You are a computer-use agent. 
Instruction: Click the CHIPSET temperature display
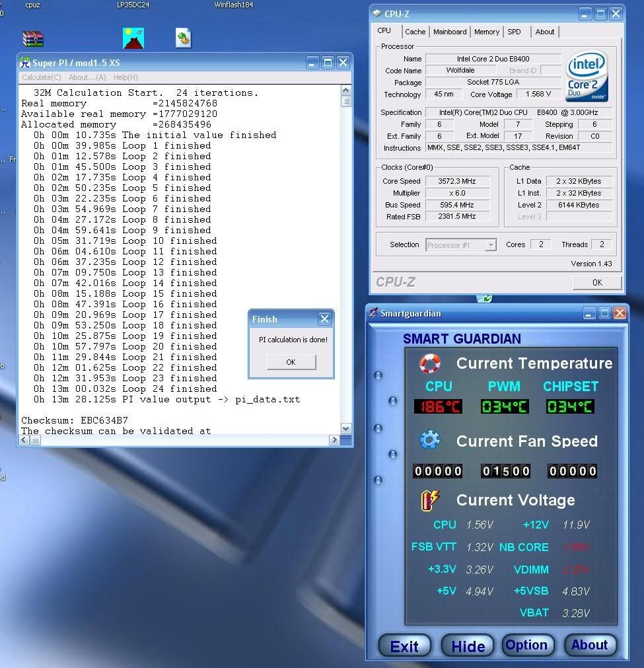[x=570, y=406]
